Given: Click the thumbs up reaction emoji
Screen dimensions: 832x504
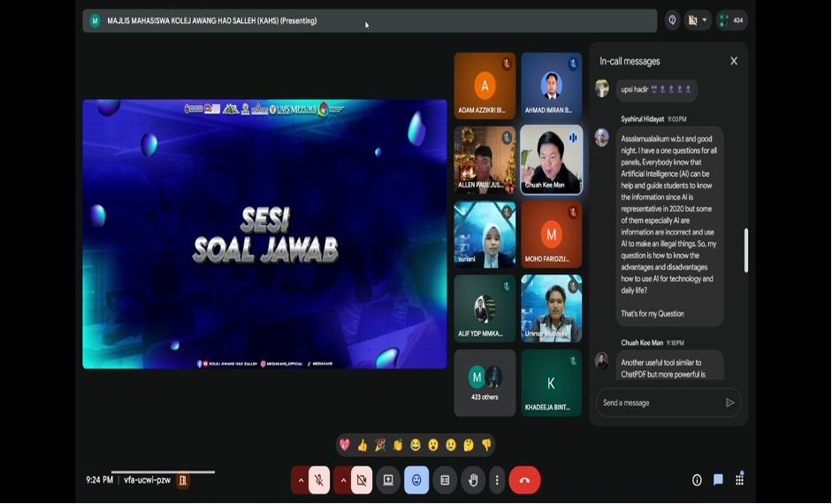Looking at the screenshot, I should [x=363, y=445].
